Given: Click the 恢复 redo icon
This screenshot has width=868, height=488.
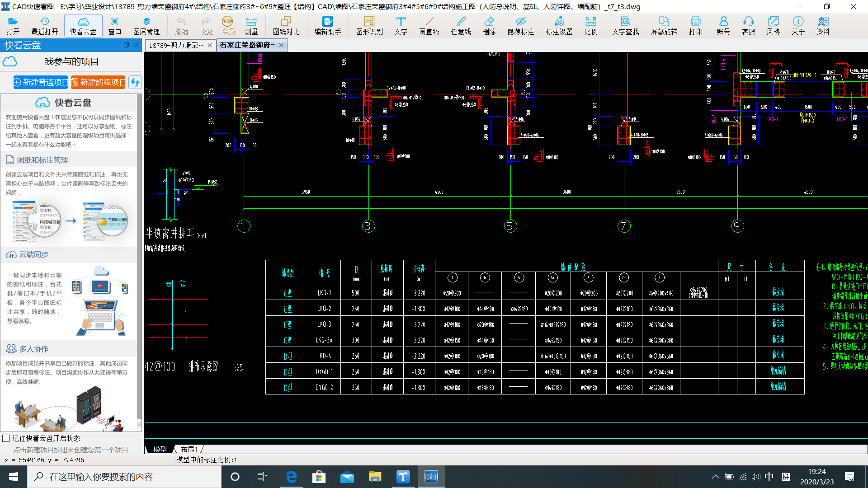Looking at the screenshot, I should [x=206, y=26].
